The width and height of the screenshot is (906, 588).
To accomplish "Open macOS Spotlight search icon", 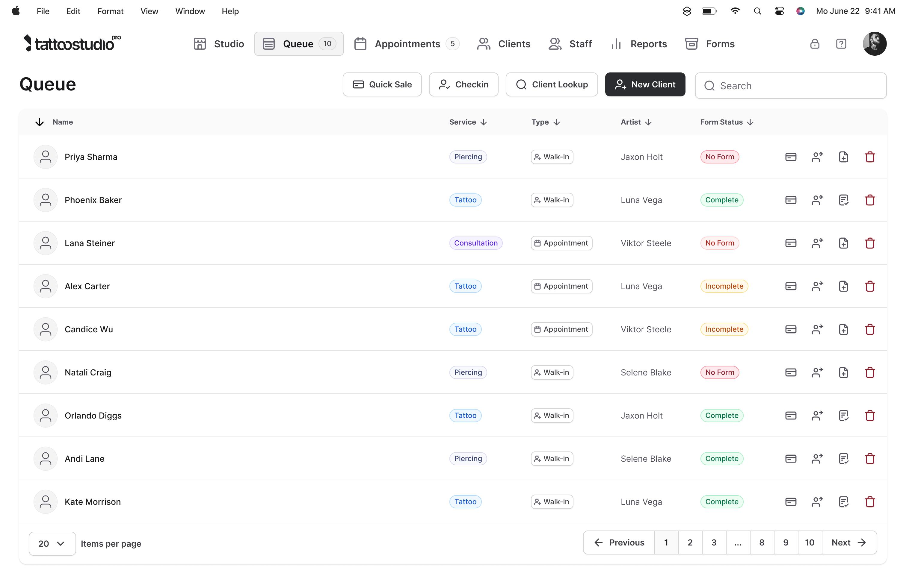I will 757,11.
